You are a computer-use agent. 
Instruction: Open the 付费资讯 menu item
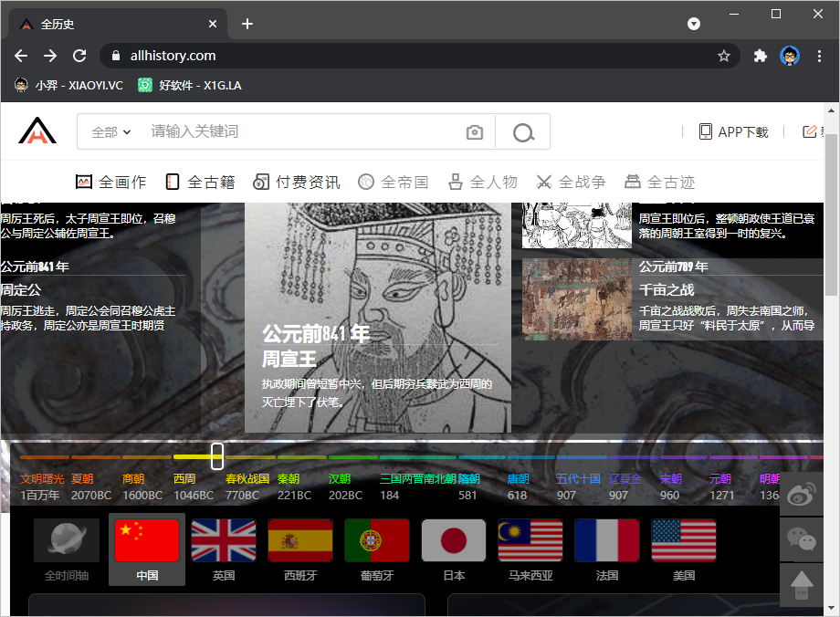pos(296,183)
